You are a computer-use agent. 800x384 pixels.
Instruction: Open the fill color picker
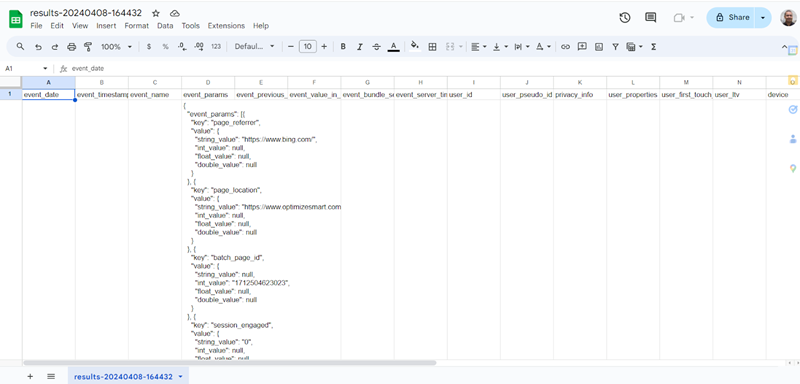pos(415,46)
